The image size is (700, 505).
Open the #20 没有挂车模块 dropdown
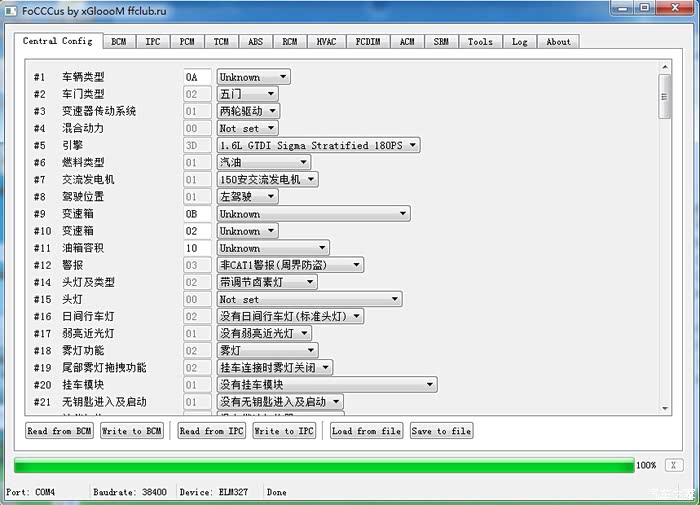tap(327, 384)
